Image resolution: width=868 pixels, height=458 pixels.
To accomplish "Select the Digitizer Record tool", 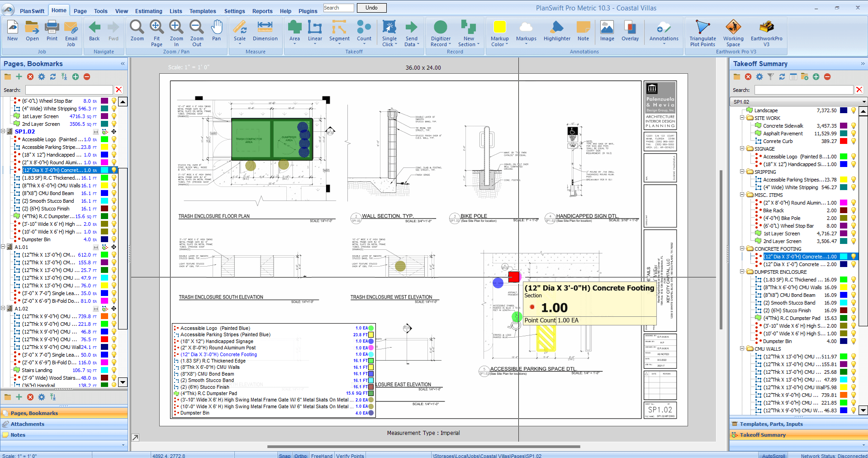I will tap(440, 33).
